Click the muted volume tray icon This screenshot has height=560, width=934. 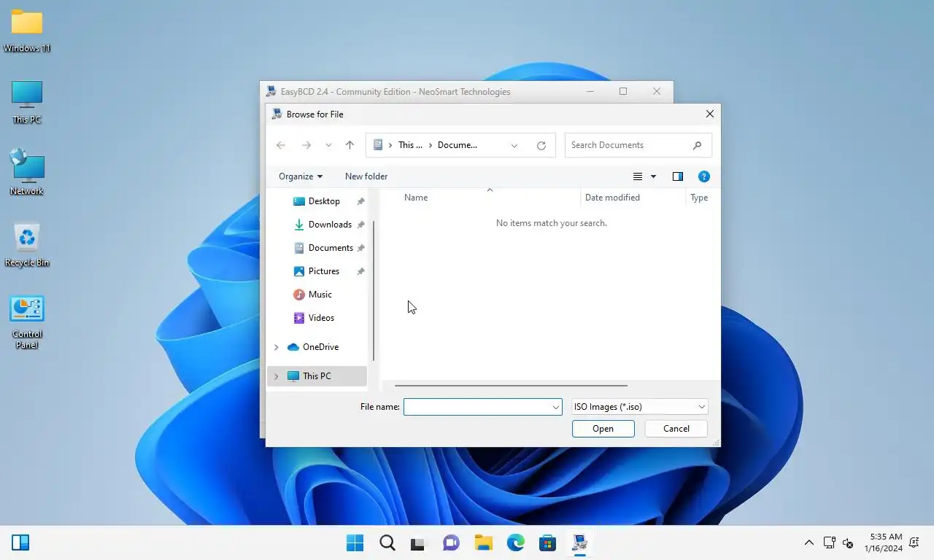tap(848, 543)
